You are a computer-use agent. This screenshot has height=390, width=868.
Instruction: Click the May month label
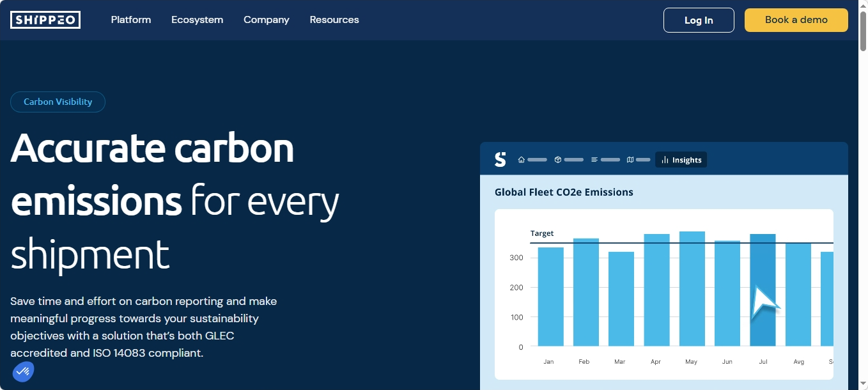pos(691,362)
